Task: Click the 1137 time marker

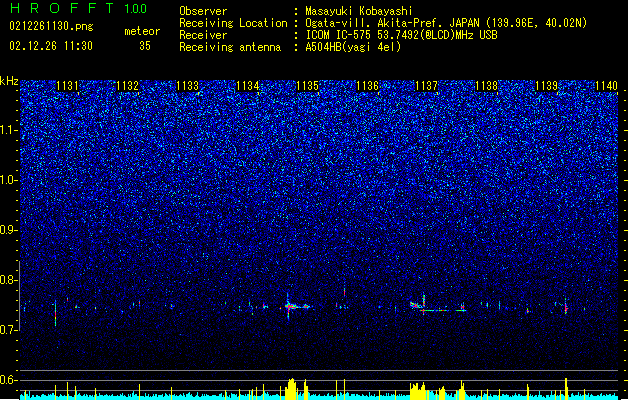Action: click(x=426, y=85)
